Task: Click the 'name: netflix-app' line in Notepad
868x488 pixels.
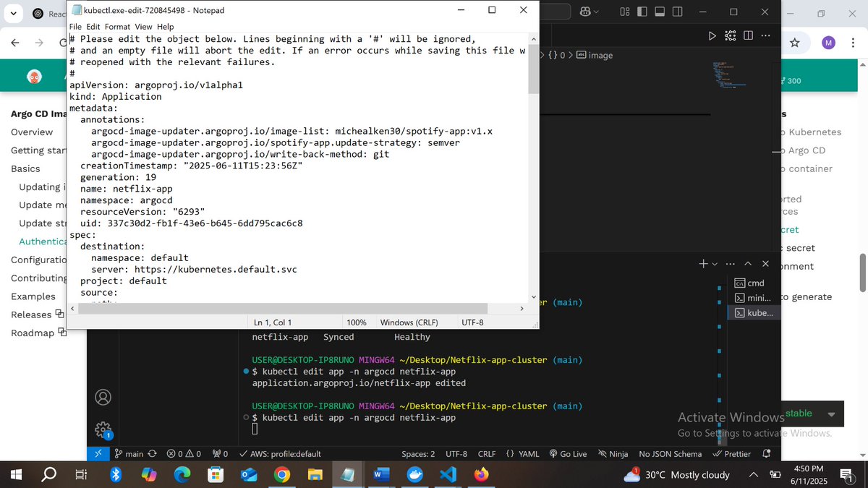Action: tap(127, 189)
